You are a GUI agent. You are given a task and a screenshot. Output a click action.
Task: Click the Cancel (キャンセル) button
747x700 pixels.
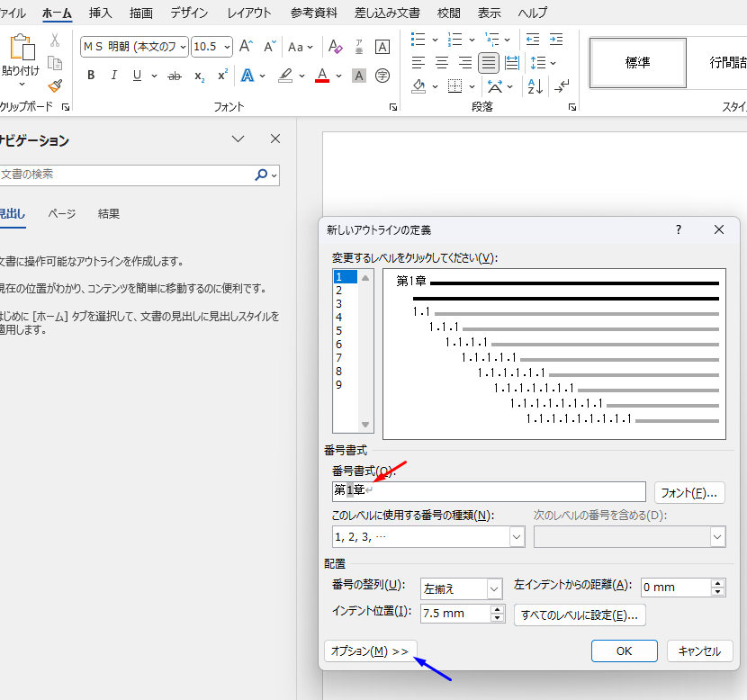(x=699, y=651)
